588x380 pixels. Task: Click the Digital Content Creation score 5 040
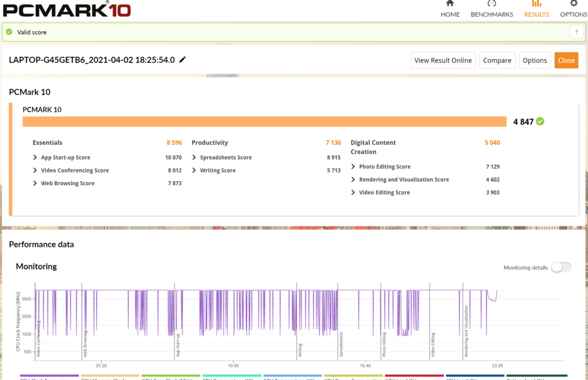coord(492,143)
